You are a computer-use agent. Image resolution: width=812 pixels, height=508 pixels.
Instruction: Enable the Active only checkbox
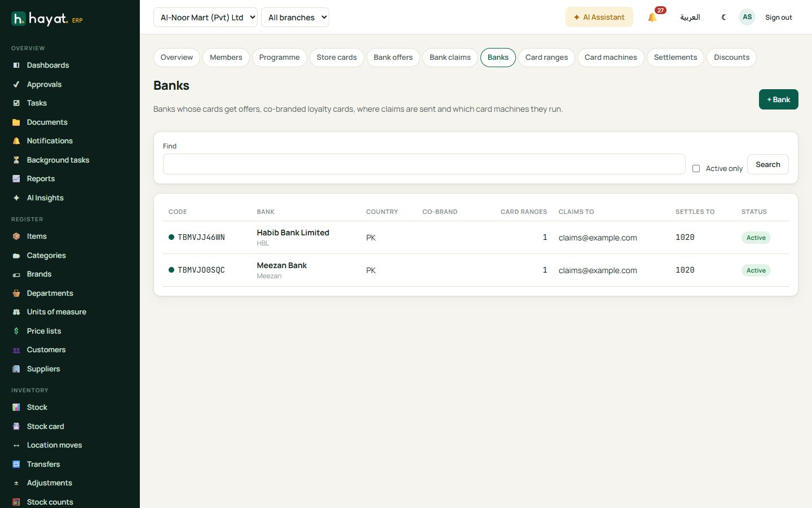696,169
